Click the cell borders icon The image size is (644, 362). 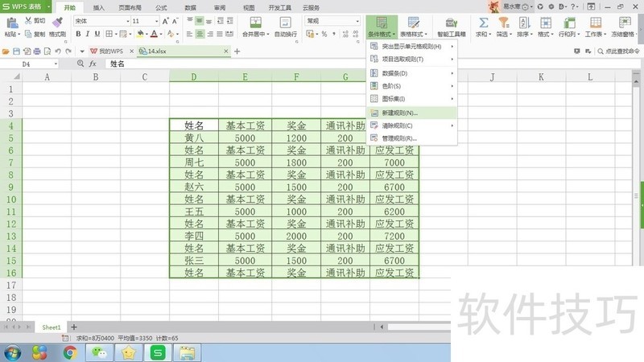[x=109, y=34]
